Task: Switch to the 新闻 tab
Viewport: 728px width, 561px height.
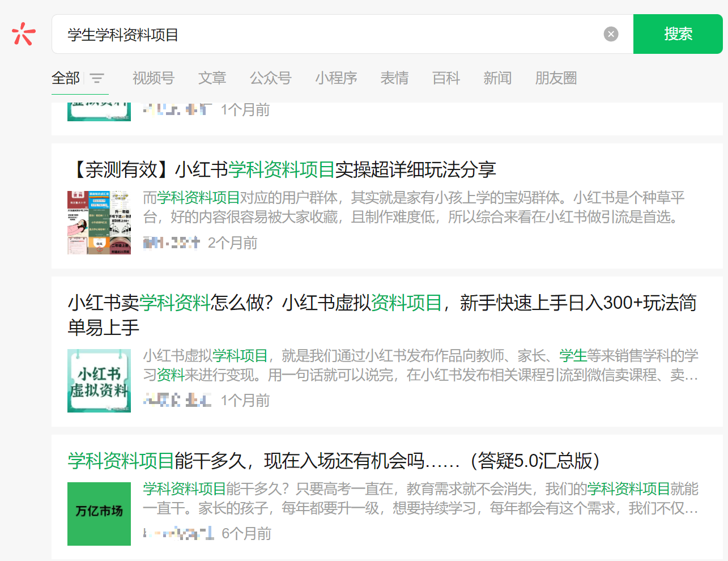Action: (497, 78)
